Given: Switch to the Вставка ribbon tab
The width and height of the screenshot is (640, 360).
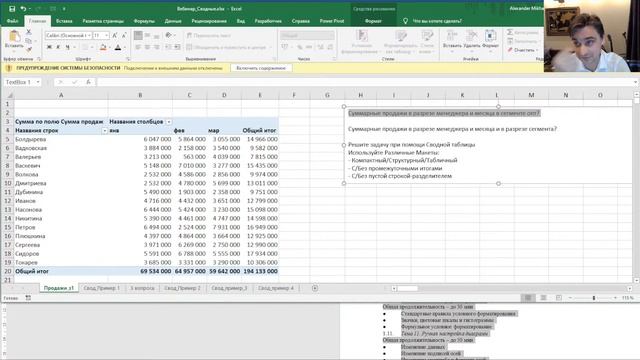Looking at the screenshot, I should tap(64, 21).
